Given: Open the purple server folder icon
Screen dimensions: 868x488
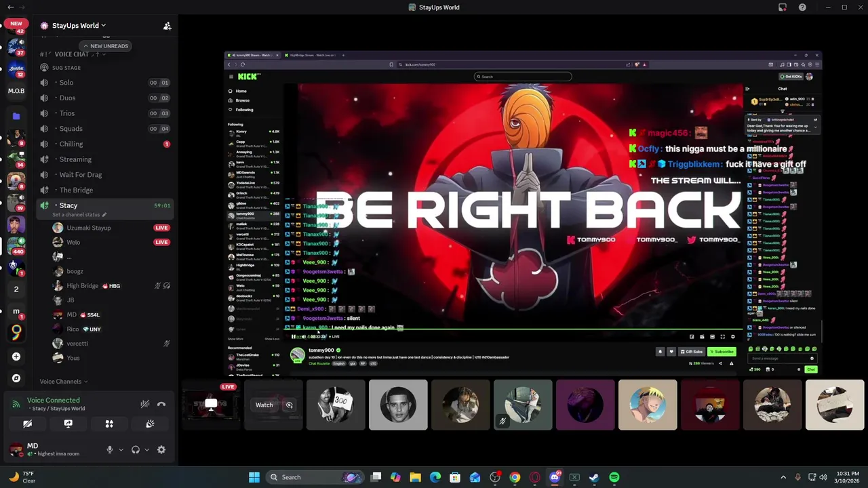Looking at the screenshot, I should tap(16, 116).
